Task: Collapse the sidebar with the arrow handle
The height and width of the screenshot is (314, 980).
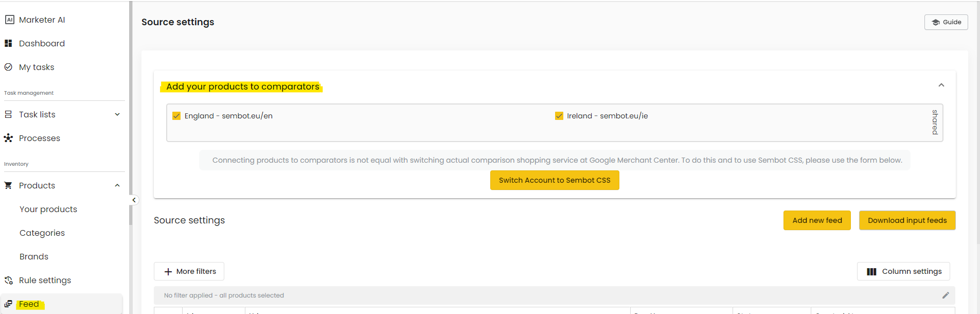Action: click(134, 200)
